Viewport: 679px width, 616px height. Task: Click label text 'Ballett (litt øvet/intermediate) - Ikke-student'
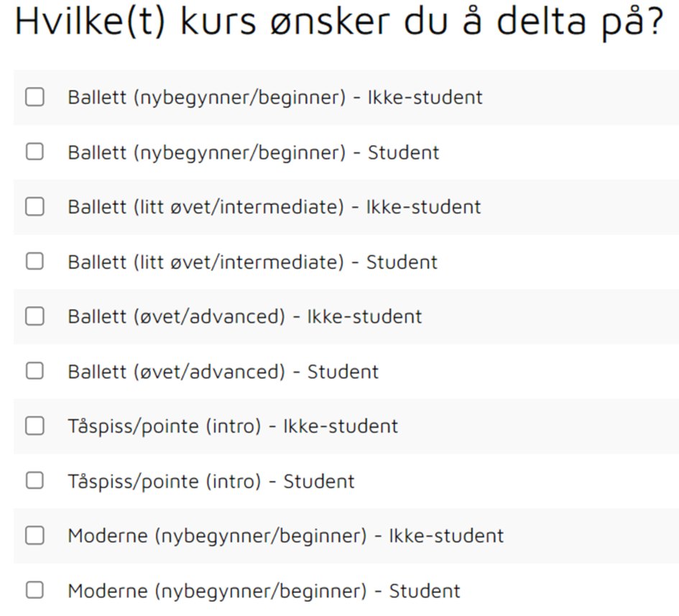pos(274,207)
